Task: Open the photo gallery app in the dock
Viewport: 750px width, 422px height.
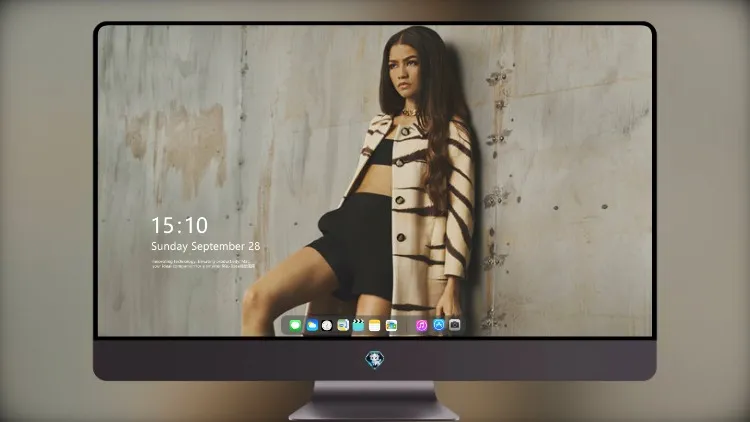Action: [391, 325]
